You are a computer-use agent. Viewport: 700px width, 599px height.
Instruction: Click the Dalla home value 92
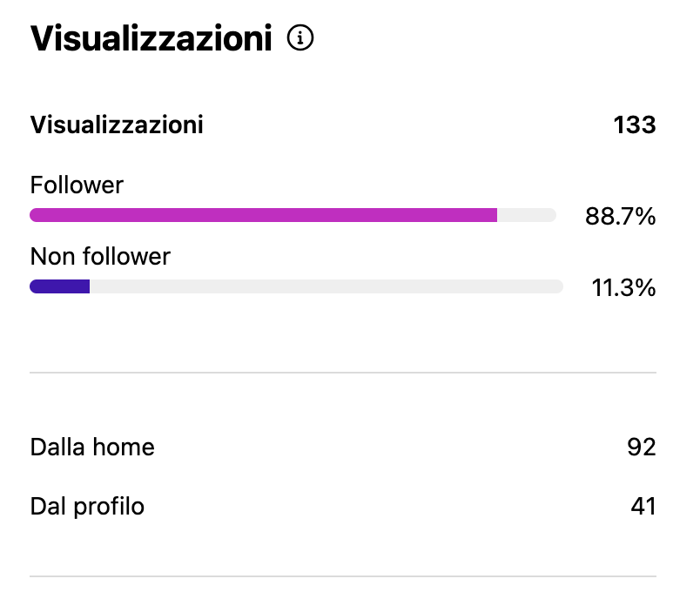tap(641, 448)
